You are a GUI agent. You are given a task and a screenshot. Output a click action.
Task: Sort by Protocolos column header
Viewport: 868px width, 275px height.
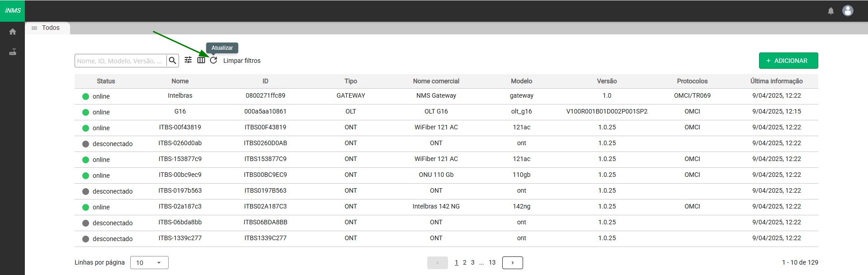click(692, 81)
